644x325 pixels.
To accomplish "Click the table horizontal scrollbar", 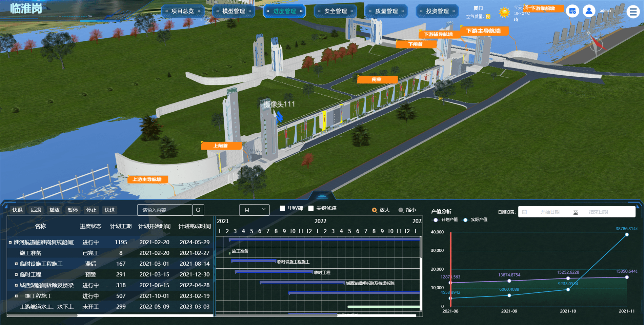I will tap(42, 315).
